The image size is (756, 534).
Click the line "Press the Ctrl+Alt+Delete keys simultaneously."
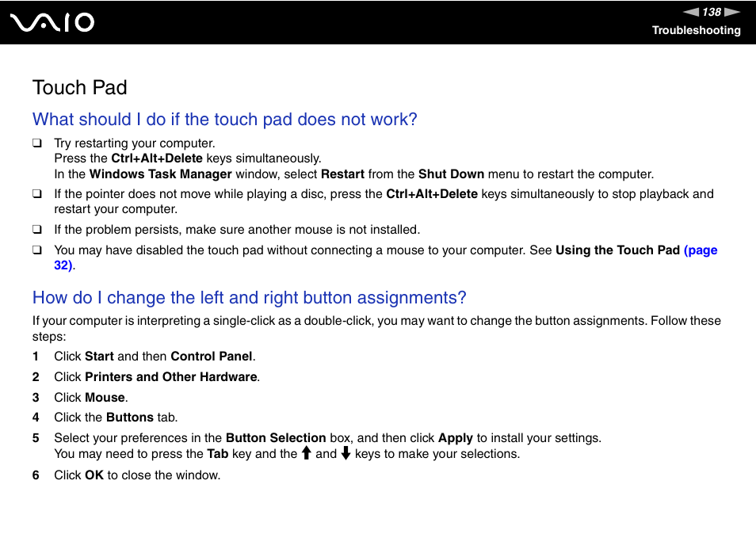188,158
